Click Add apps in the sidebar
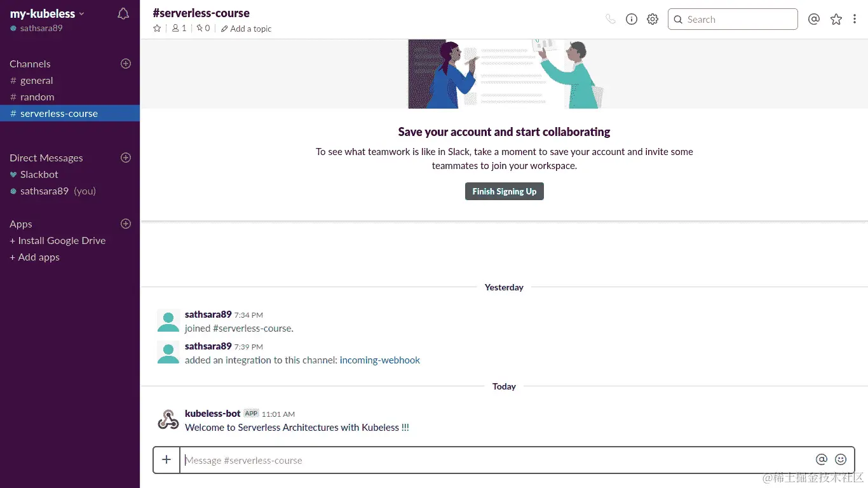This screenshot has height=488, width=868. (x=35, y=257)
